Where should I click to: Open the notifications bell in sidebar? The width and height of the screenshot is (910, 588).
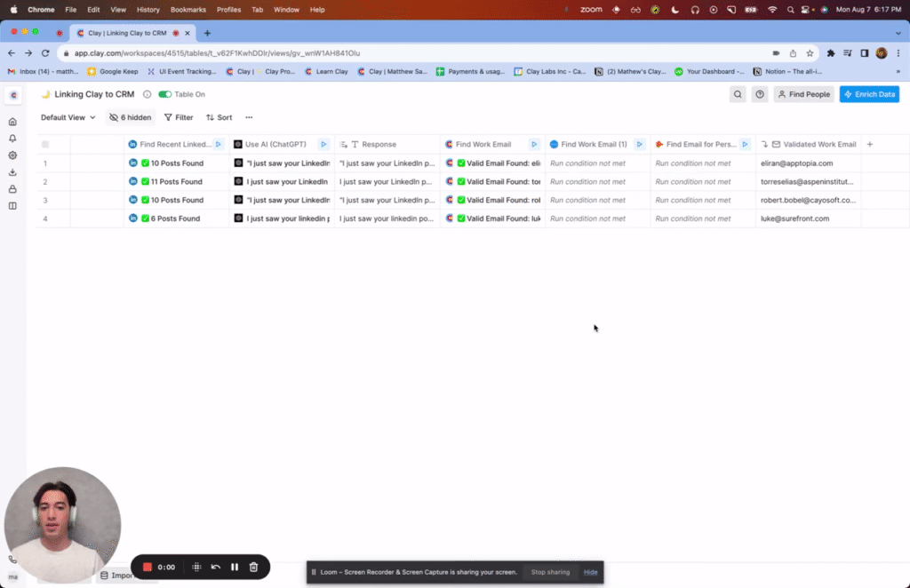coord(12,139)
